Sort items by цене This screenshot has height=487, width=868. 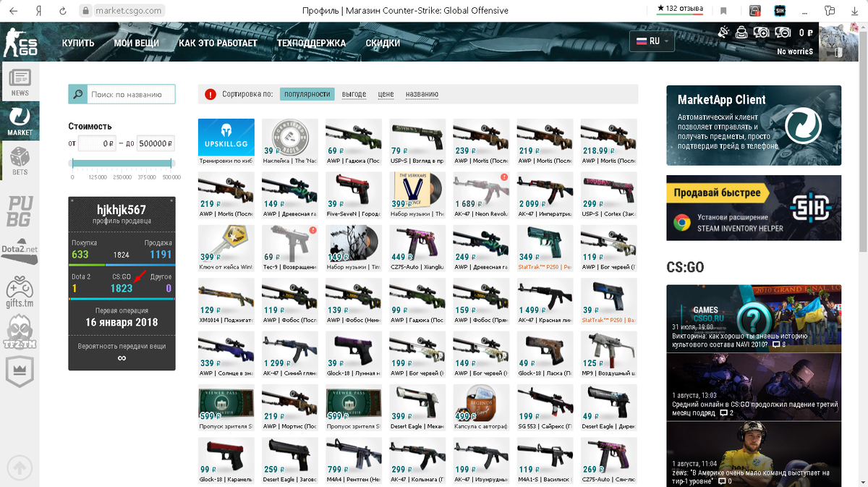[386, 94]
